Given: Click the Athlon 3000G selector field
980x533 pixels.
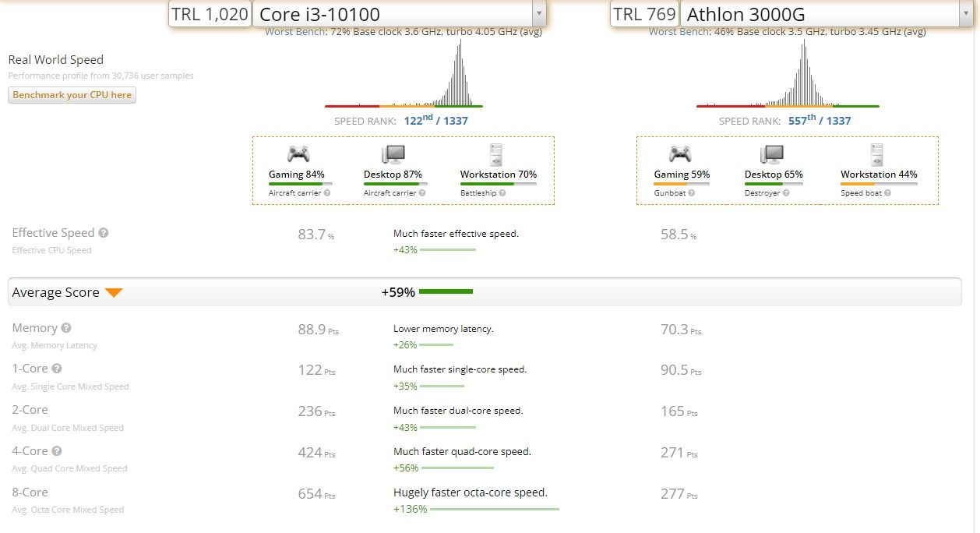Looking at the screenshot, I should pyautogui.click(x=827, y=13).
